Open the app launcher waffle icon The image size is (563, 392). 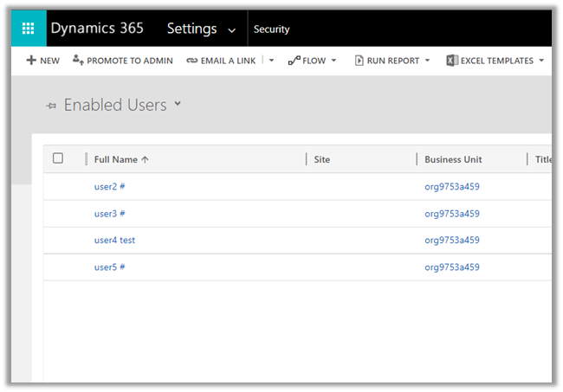coord(28,29)
